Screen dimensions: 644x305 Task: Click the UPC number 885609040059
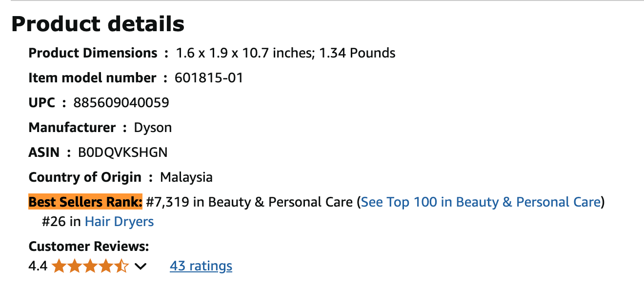(121, 102)
